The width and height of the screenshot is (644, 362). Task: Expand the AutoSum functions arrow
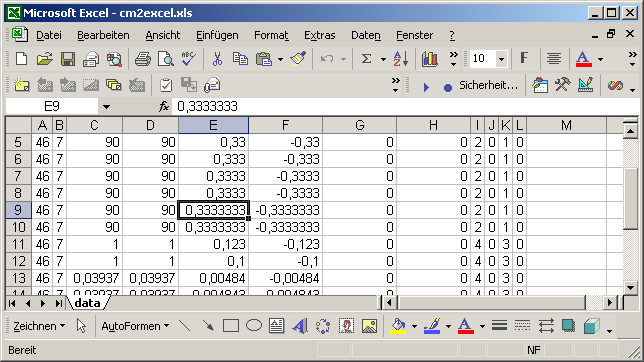(x=383, y=60)
